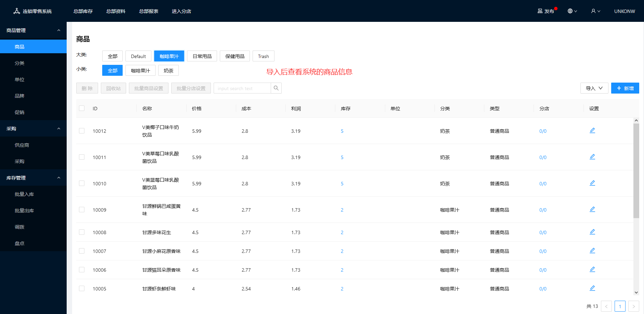Open 调拨 in the sidebar
This screenshot has width=644, height=314.
[33, 227]
